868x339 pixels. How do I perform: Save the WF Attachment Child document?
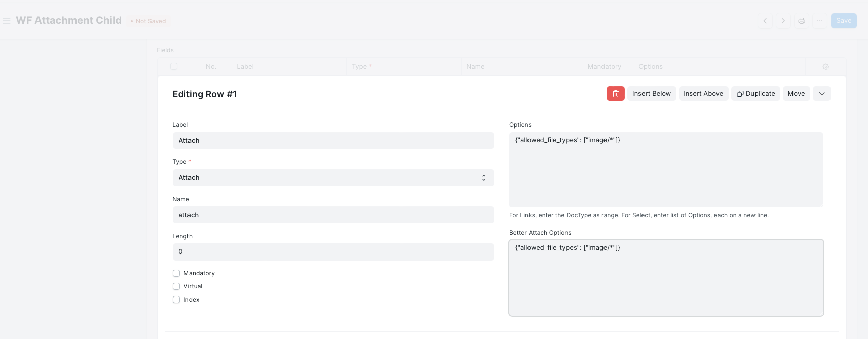point(844,21)
